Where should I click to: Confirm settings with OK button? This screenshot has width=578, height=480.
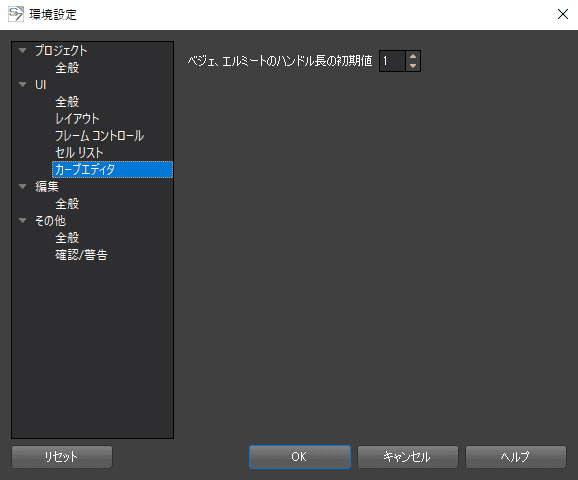click(x=300, y=457)
